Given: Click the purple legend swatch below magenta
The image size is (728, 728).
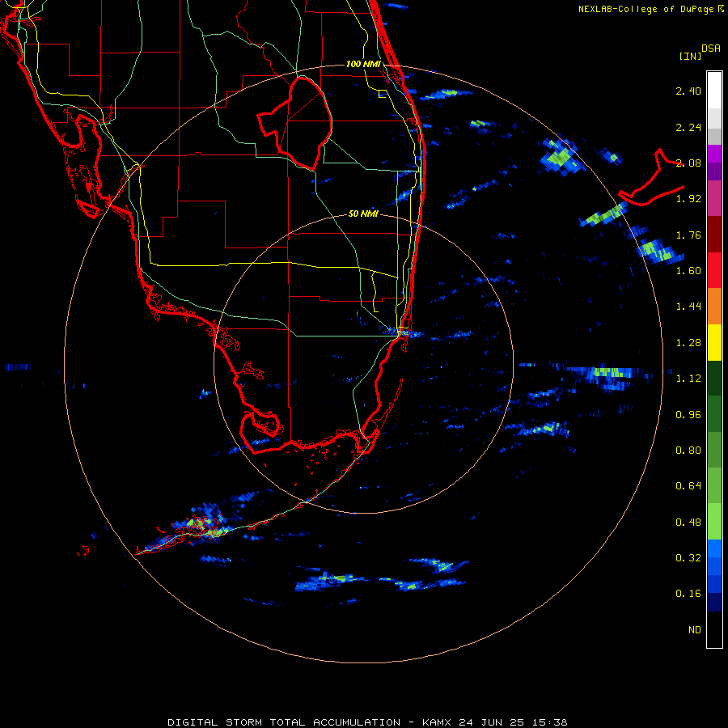Looking at the screenshot, I should tap(714, 171).
